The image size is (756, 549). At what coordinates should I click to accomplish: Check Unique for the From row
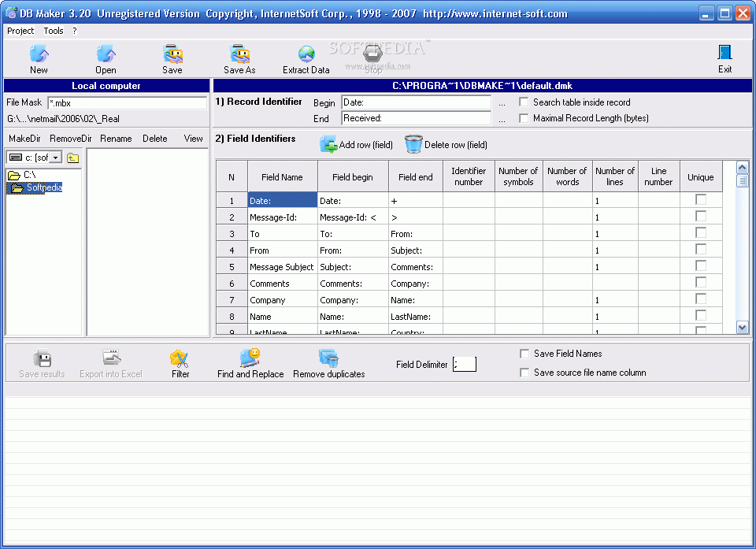[x=701, y=249]
